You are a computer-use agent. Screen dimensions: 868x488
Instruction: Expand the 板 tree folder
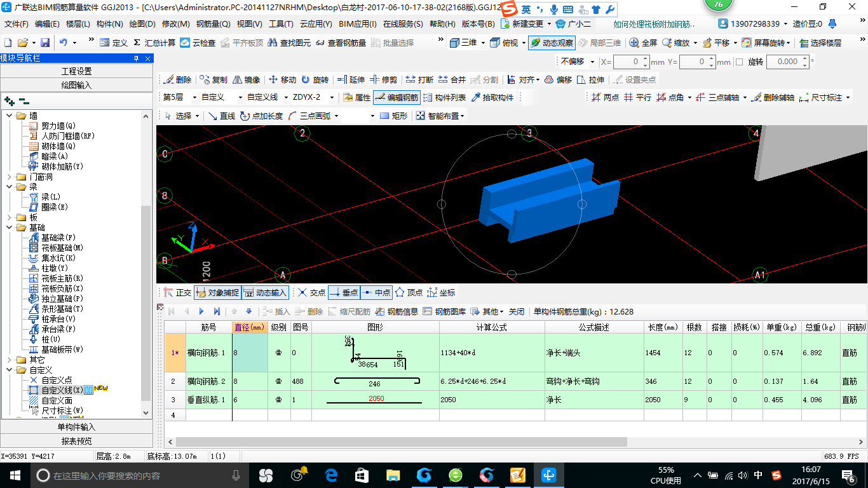coord(10,217)
